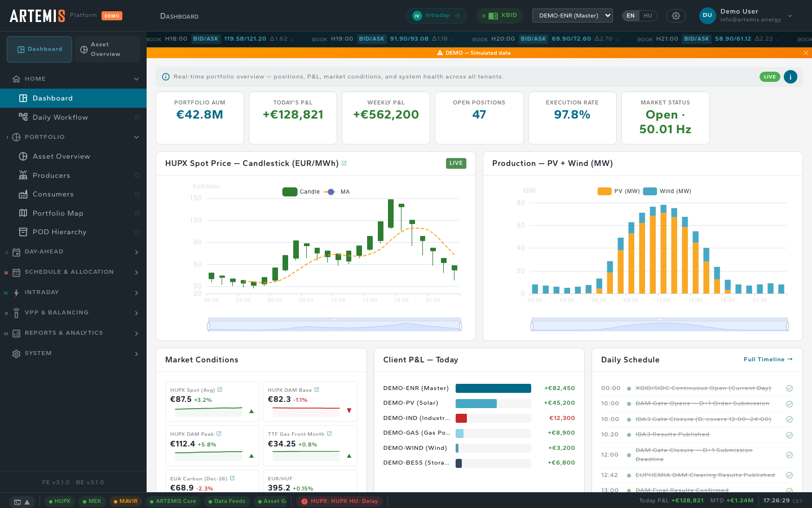Image resolution: width=812 pixels, height=508 pixels.
Task: Open Portfolio Map from the sidebar
Action: pyautogui.click(x=58, y=213)
